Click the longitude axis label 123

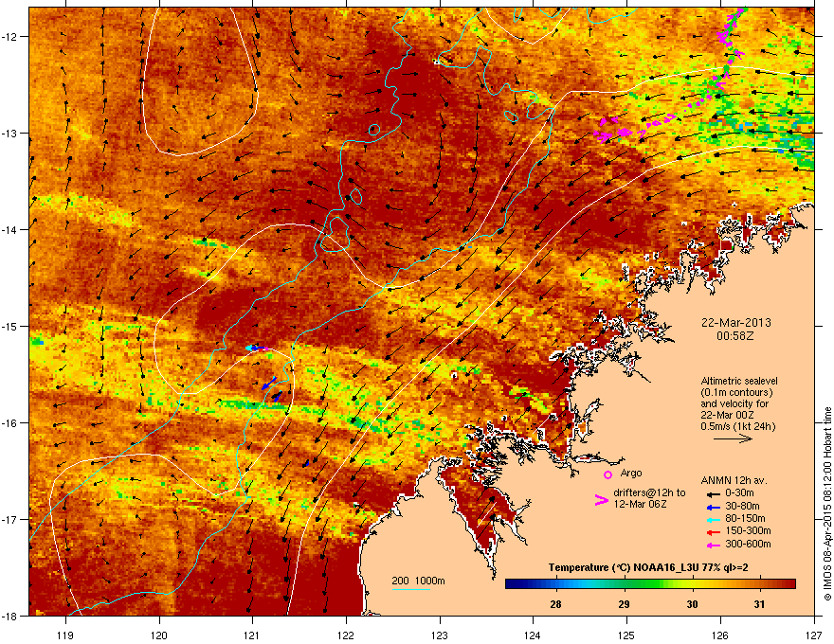(x=440, y=635)
